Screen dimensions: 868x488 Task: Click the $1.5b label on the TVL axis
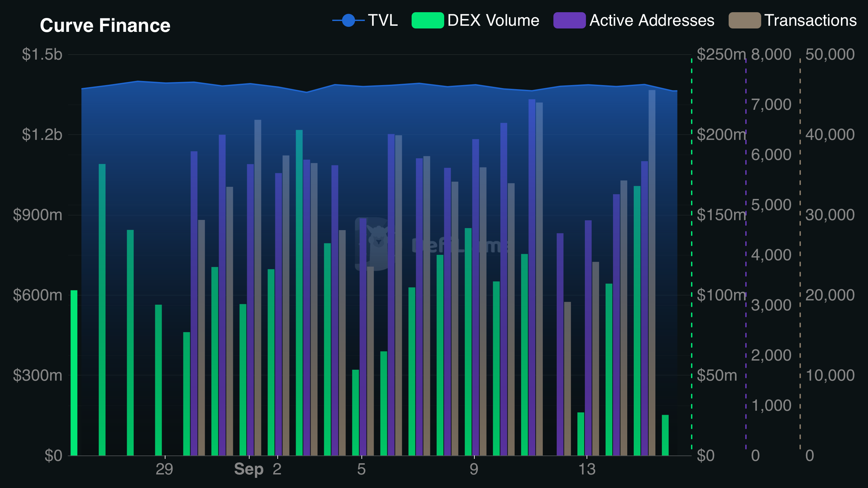[42, 54]
